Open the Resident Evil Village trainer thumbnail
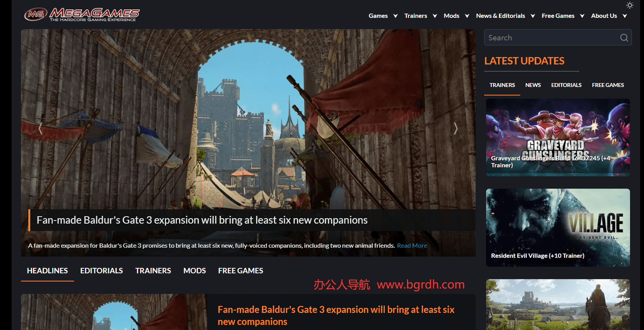The height and width of the screenshot is (330, 644). [558, 228]
